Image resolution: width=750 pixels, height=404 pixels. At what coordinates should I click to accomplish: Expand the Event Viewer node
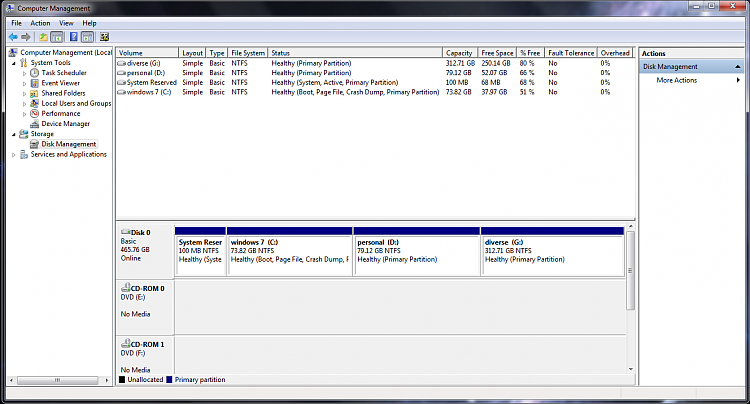point(24,83)
